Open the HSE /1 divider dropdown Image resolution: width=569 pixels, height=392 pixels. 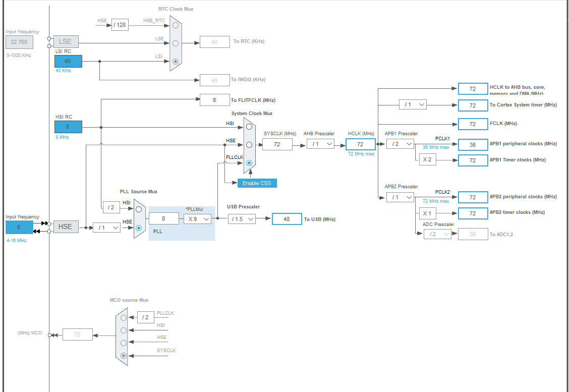coord(107,228)
